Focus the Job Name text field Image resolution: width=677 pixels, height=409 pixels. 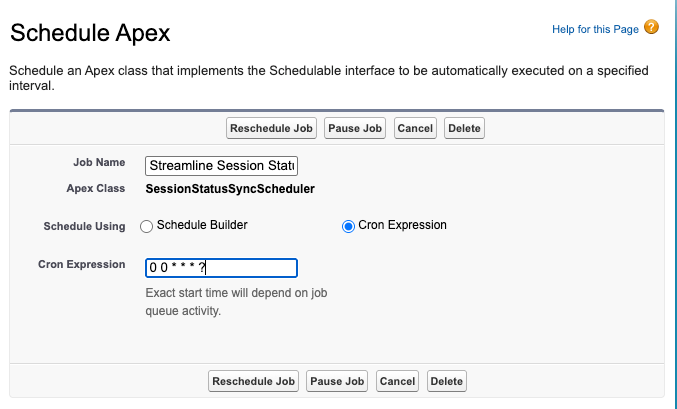pyautogui.click(x=221, y=165)
